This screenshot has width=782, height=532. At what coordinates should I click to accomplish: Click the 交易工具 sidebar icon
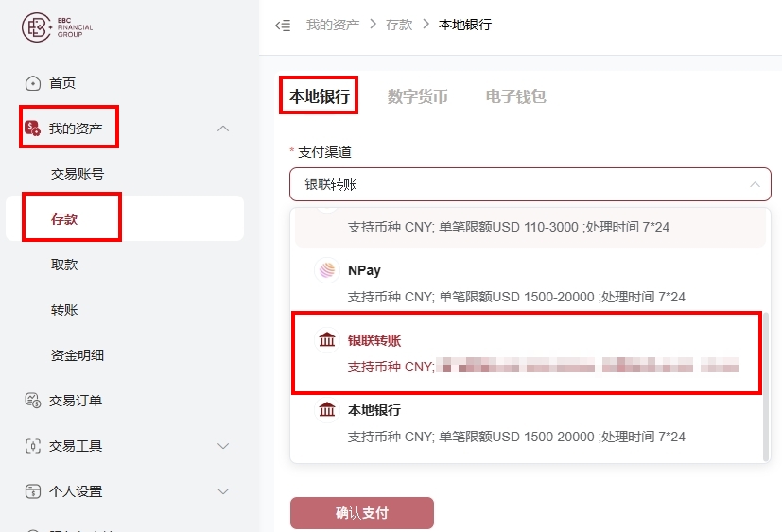click(x=33, y=446)
